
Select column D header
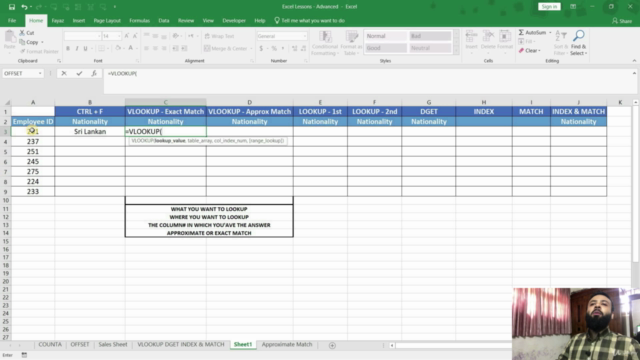coord(249,102)
